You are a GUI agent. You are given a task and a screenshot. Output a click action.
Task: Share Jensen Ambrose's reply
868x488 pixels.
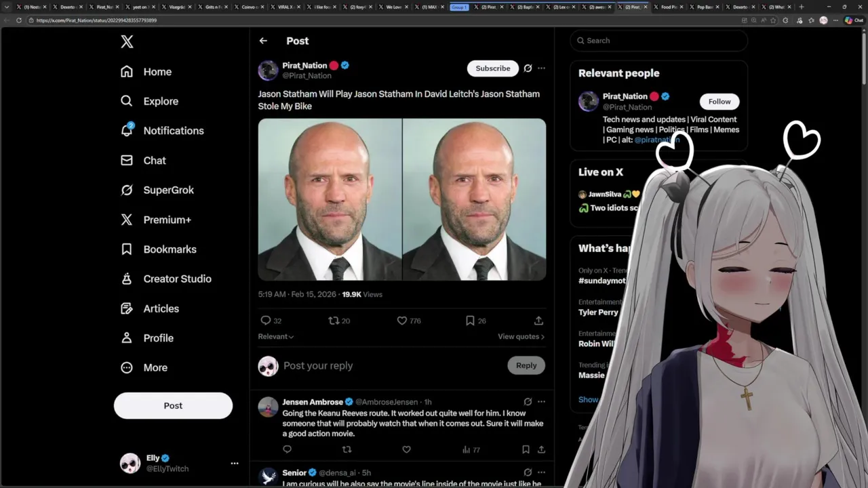click(541, 449)
